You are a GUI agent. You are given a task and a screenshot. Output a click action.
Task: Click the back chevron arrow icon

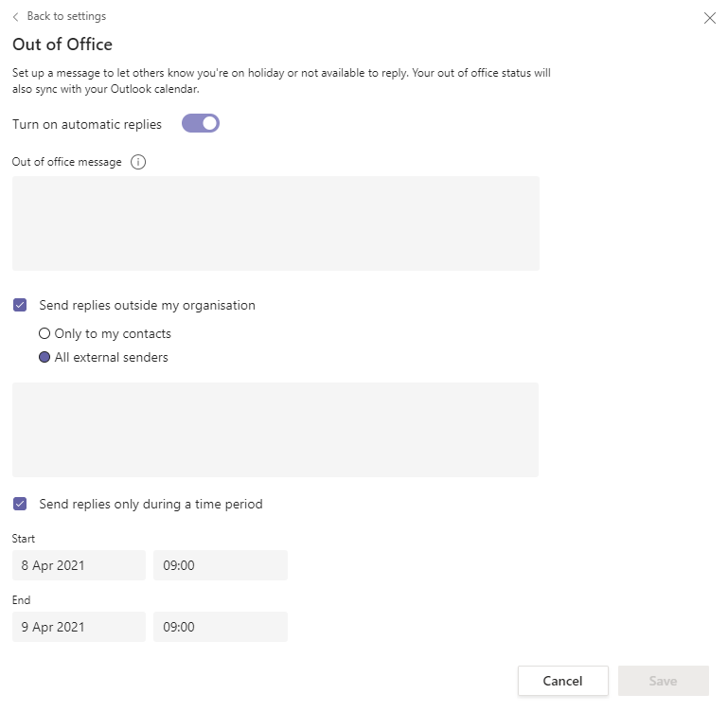(x=15, y=17)
